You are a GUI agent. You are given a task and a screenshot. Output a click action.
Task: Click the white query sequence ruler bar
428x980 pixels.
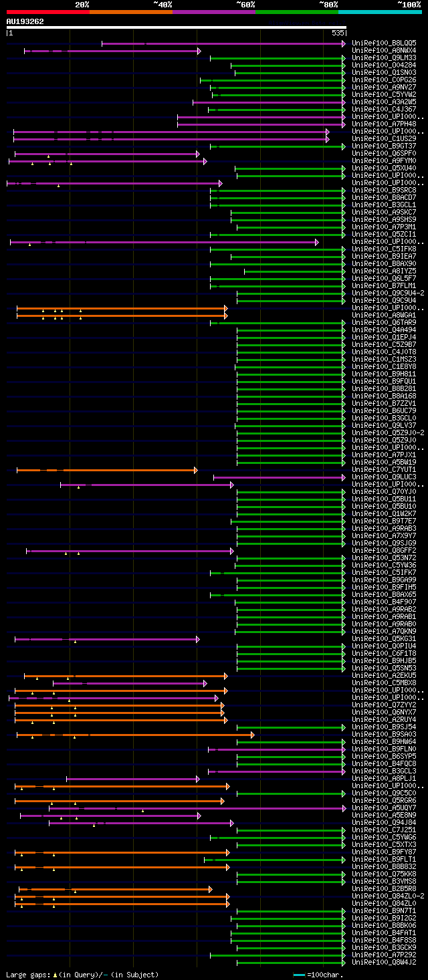click(x=177, y=27)
